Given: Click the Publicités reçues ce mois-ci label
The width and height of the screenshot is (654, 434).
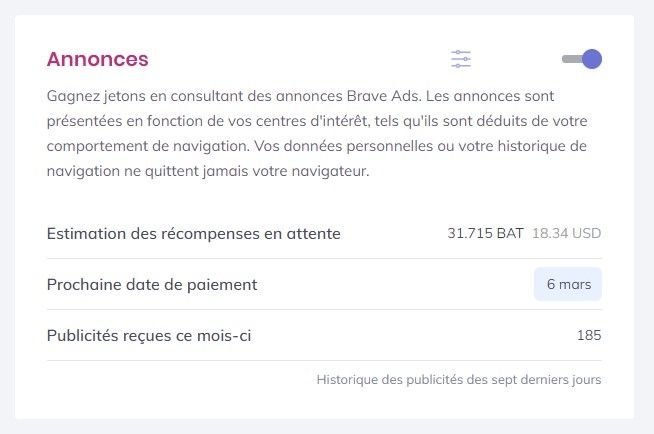Looking at the screenshot, I should pos(149,336).
